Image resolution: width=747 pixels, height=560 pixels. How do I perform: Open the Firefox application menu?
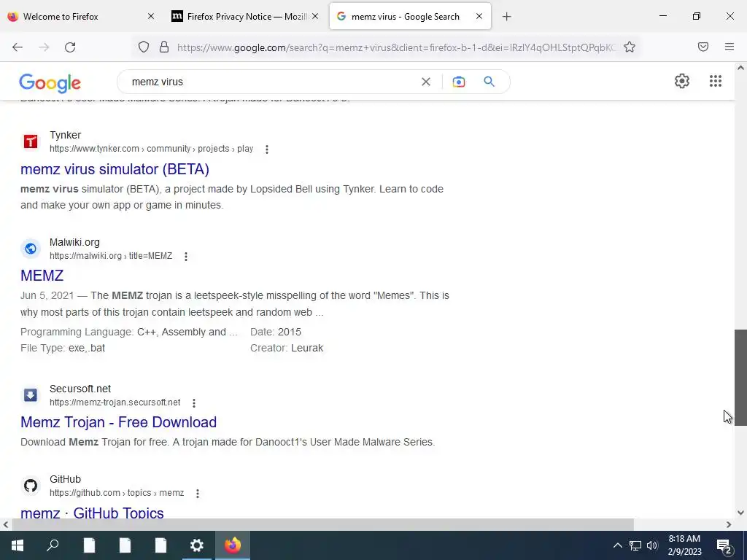click(x=729, y=47)
